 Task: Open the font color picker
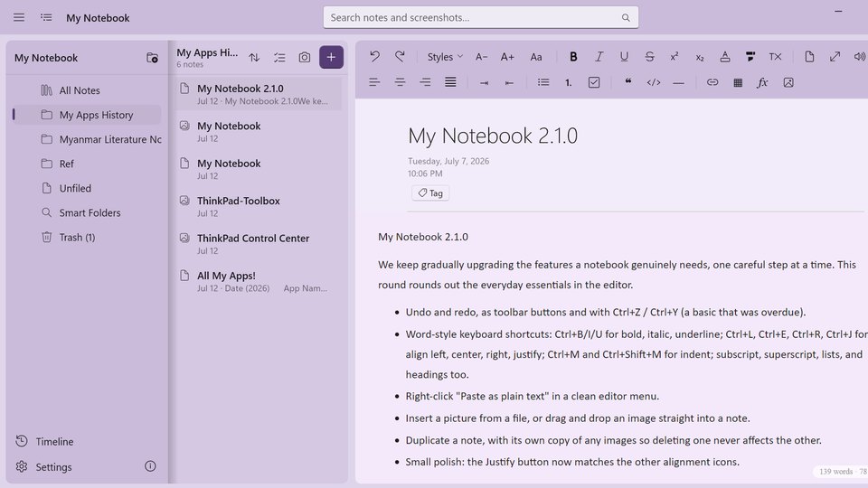pyautogui.click(x=724, y=56)
